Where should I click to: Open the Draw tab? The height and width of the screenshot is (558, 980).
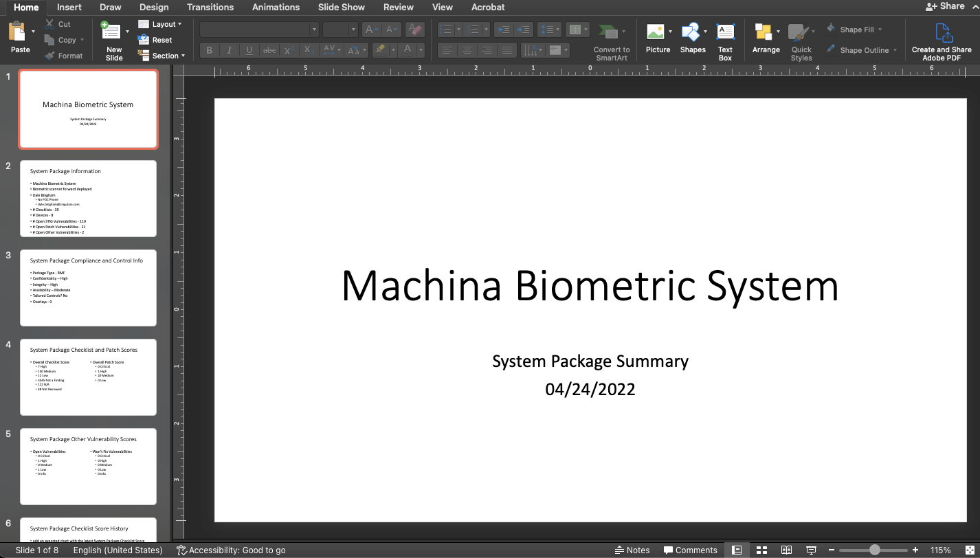coord(110,7)
